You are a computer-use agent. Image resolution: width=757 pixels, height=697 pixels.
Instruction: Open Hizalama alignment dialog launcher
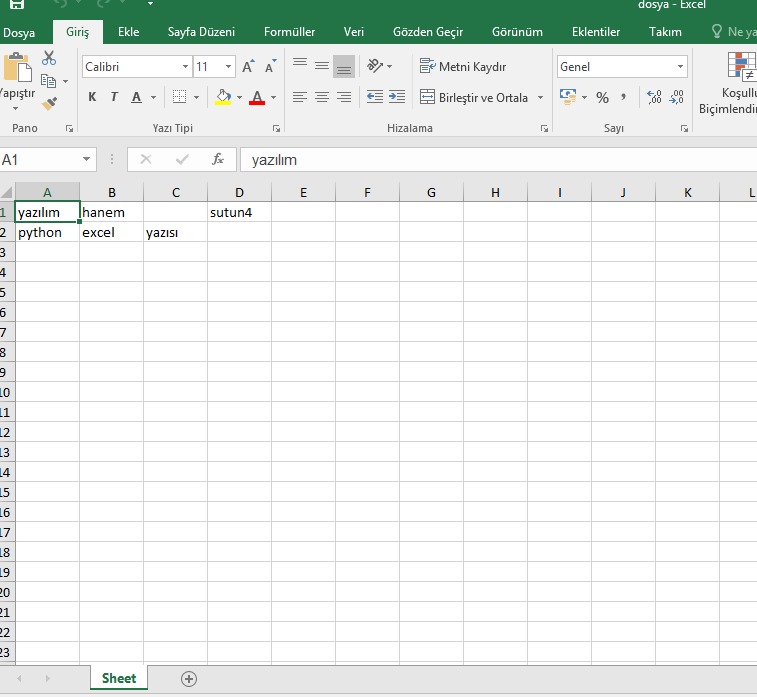[x=544, y=128]
